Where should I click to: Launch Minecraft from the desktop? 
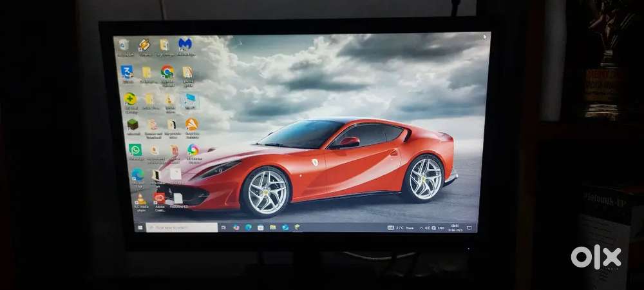(x=133, y=124)
